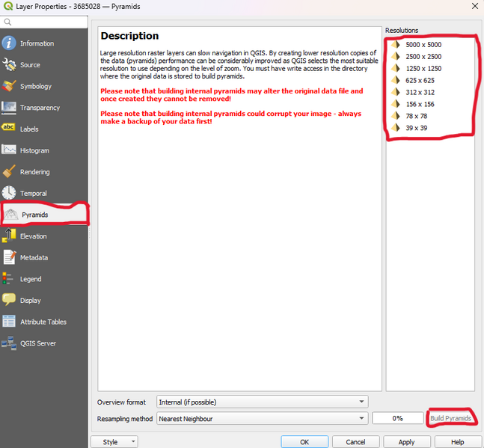Select the 78 x 78 resolution text
Image resolution: width=484 pixels, height=448 pixels.
coord(417,116)
